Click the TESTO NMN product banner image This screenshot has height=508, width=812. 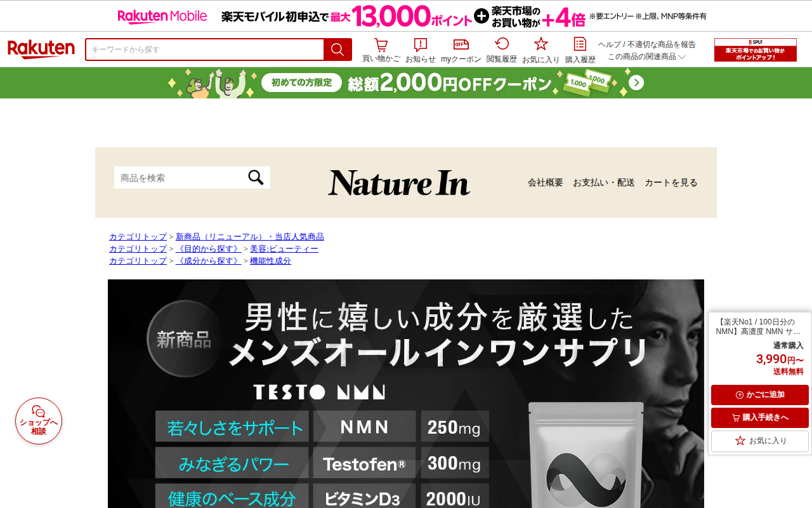pyautogui.click(x=406, y=394)
